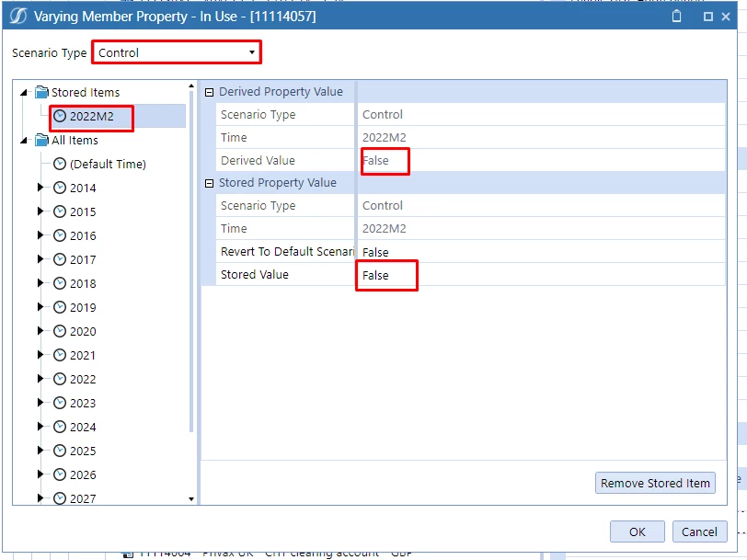Click the Stored Time 2022M2 value

click(541, 229)
